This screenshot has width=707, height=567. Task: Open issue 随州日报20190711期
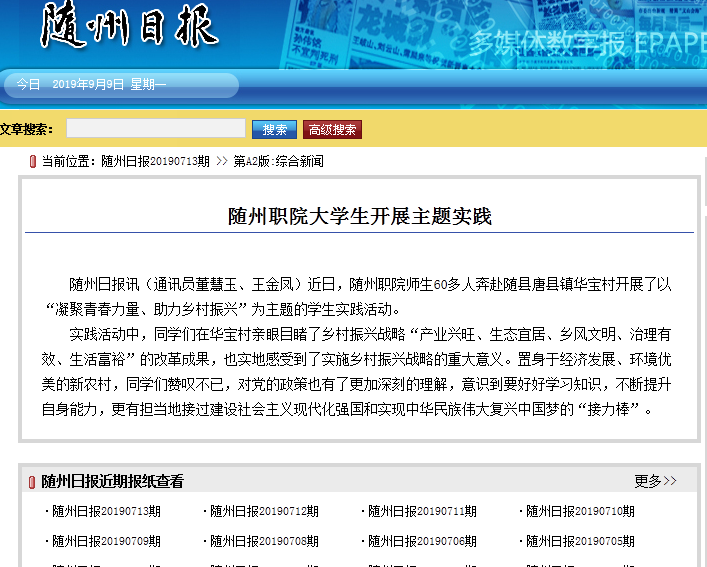422,511
